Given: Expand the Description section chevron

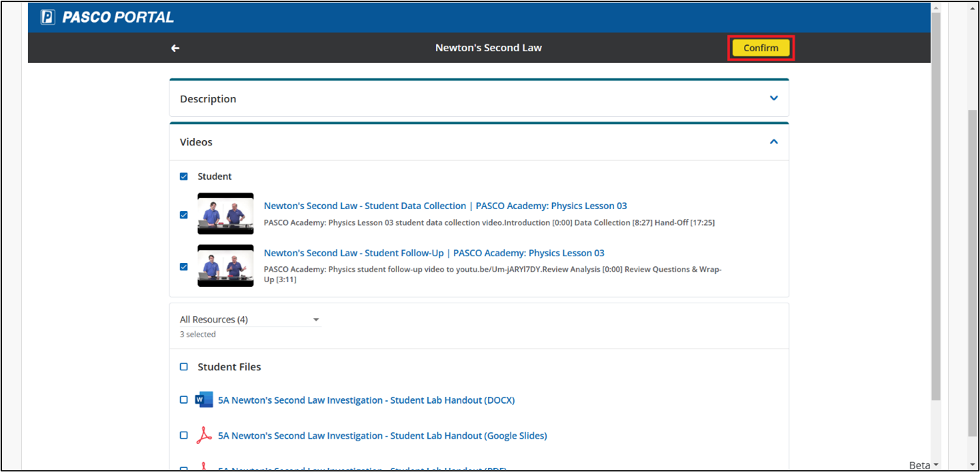Looking at the screenshot, I should pos(774,98).
